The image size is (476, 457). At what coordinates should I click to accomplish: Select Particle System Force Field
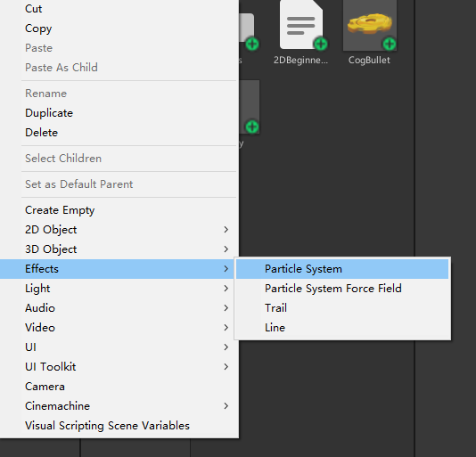342,289
